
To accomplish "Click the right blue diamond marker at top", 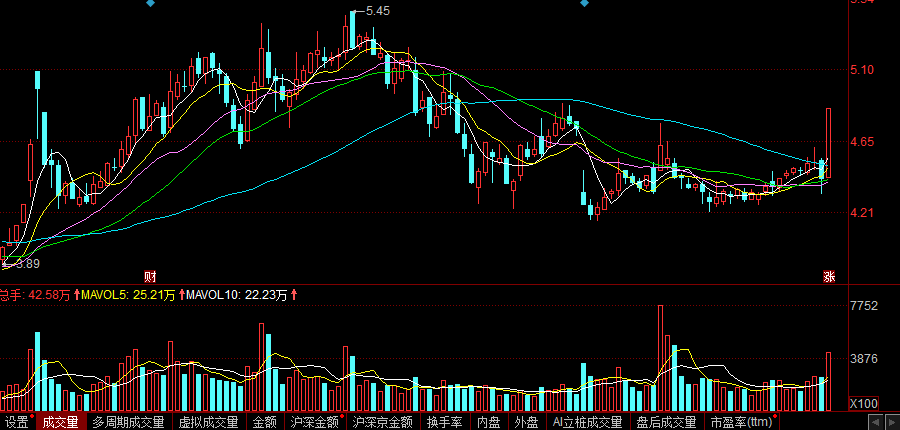I will click(x=584, y=3).
